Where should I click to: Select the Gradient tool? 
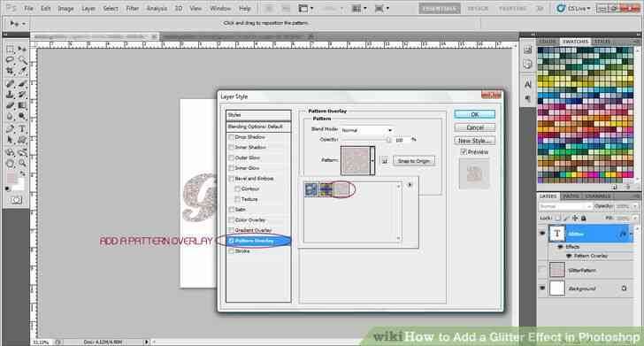(22, 105)
